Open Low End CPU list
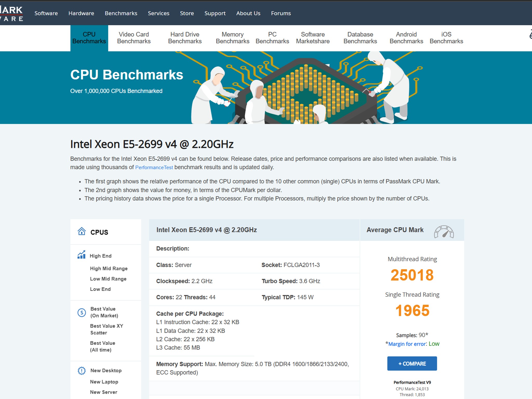532x399 pixels. click(100, 289)
